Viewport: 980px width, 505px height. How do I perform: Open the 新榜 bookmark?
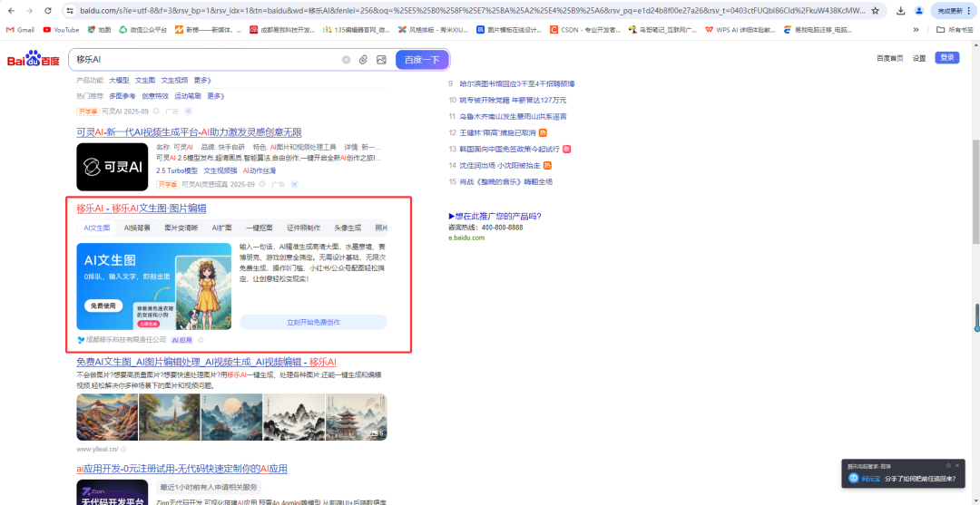coord(208,29)
